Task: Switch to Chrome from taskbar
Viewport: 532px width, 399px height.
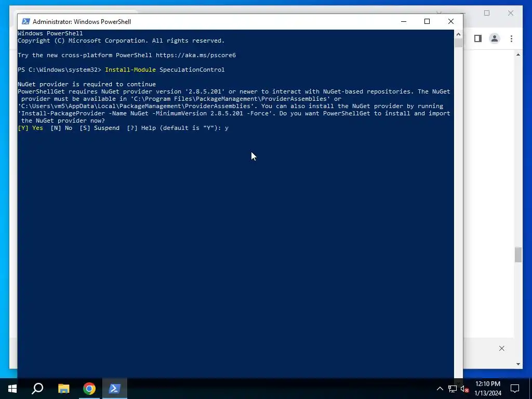Action: tap(89, 389)
